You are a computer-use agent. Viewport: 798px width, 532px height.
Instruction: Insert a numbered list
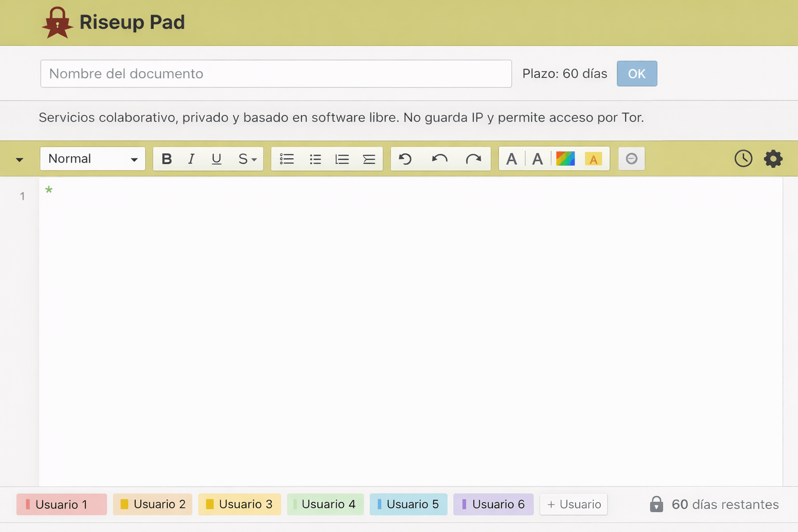342,159
